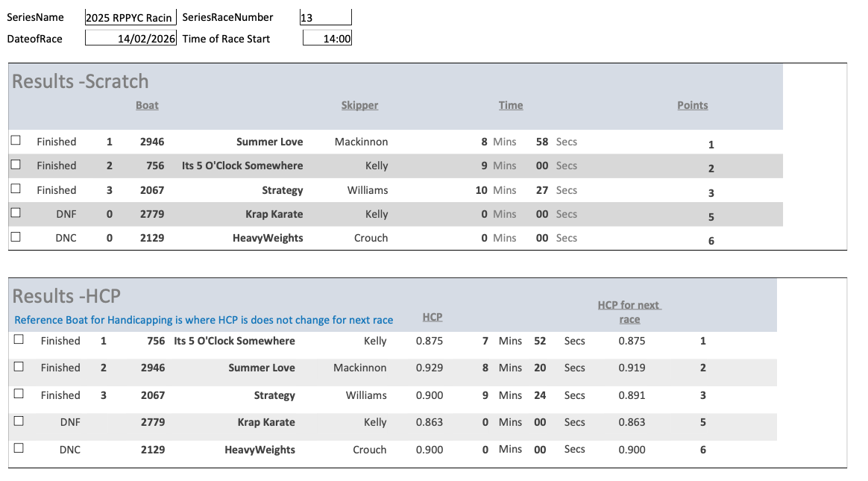The height and width of the screenshot is (481, 868).
Task: Edit the SeriesRaceNumber field showing 13
Action: [326, 18]
